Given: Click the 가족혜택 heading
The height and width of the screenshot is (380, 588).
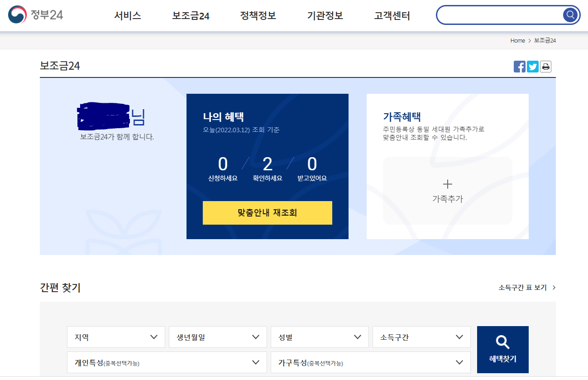Looking at the screenshot, I should pos(402,117).
